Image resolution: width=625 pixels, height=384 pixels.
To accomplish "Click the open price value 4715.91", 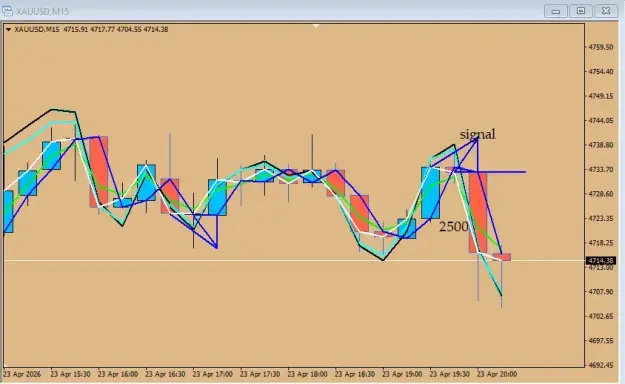I will tap(75, 30).
